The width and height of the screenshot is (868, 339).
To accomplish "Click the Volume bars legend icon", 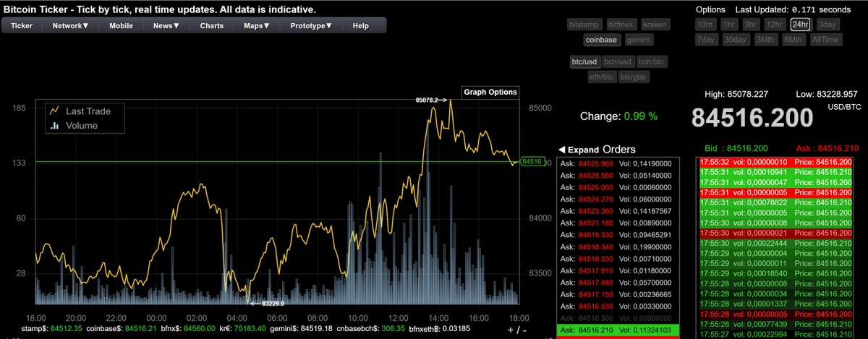I will [x=54, y=126].
